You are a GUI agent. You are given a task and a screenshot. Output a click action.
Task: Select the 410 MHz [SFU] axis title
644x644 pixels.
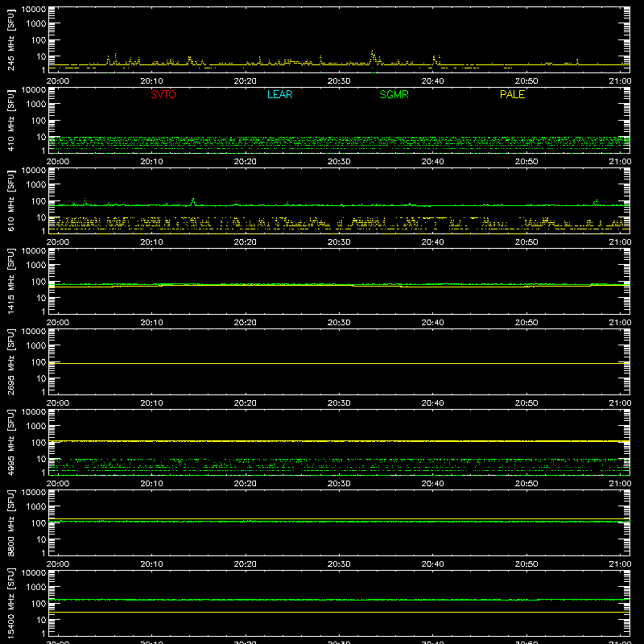tap(11, 121)
